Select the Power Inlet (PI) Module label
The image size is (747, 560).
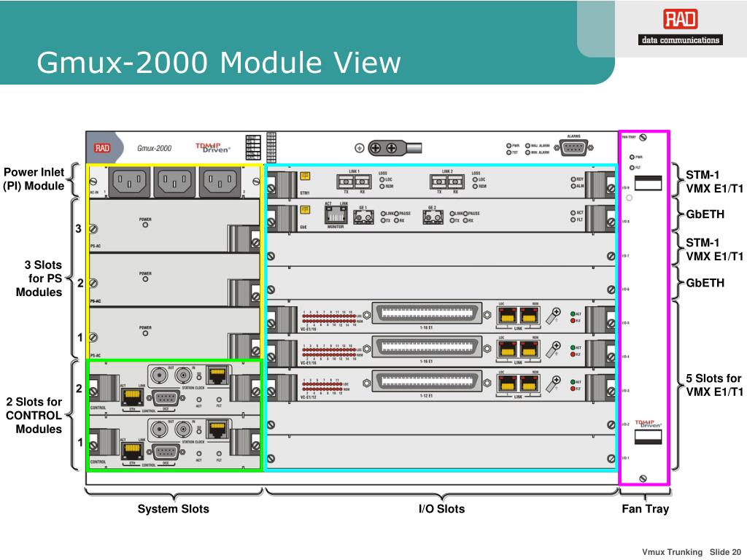tap(34, 179)
